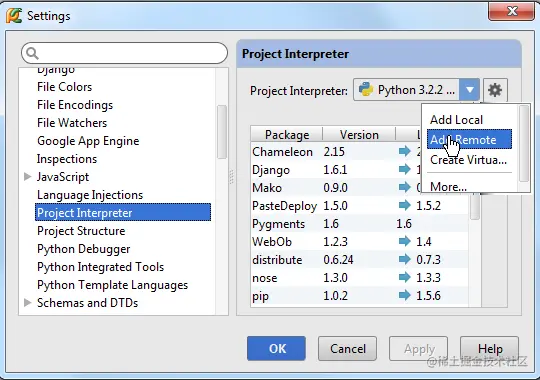Viewport: 540px width, 380px height.
Task: Select the PasteDeploy package row
Action: pyautogui.click(x=360, y=206)
